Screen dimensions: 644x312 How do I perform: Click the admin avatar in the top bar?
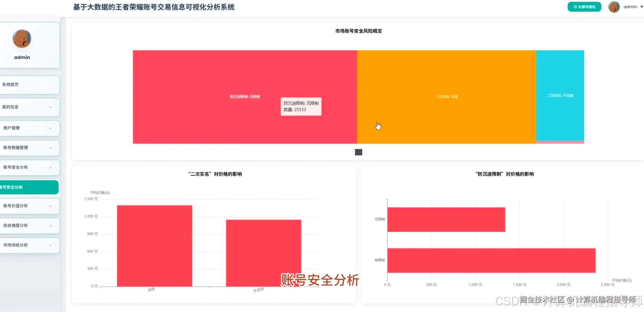coord(614,7)
